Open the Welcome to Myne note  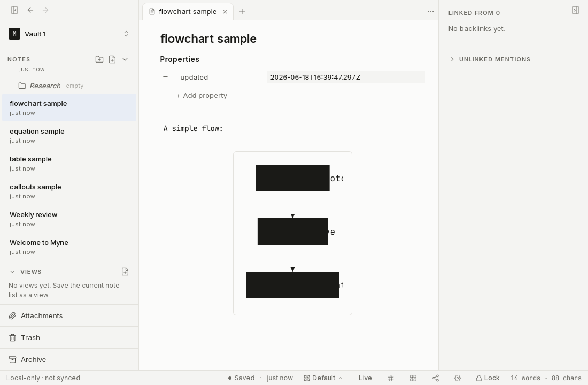tap(69, 247)
